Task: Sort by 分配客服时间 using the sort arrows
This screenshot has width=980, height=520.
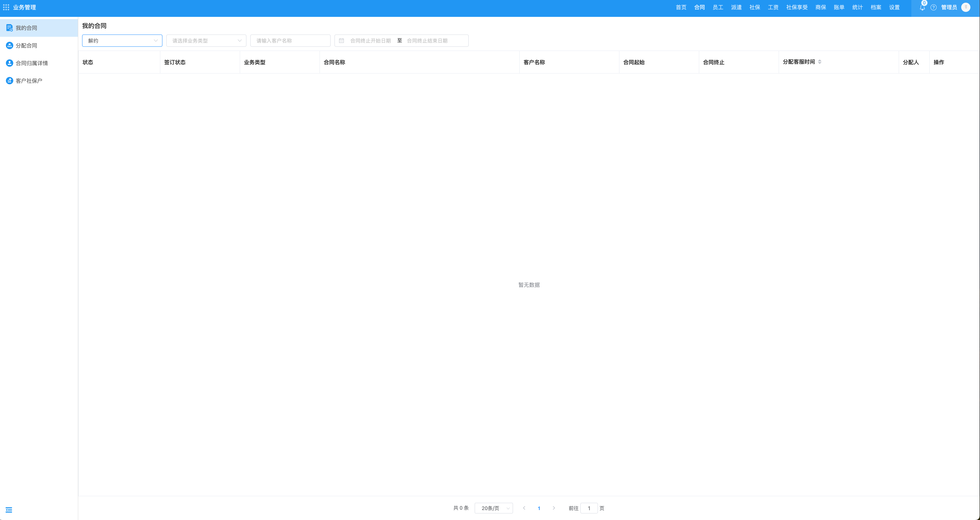Action: (x=819, y=62)
